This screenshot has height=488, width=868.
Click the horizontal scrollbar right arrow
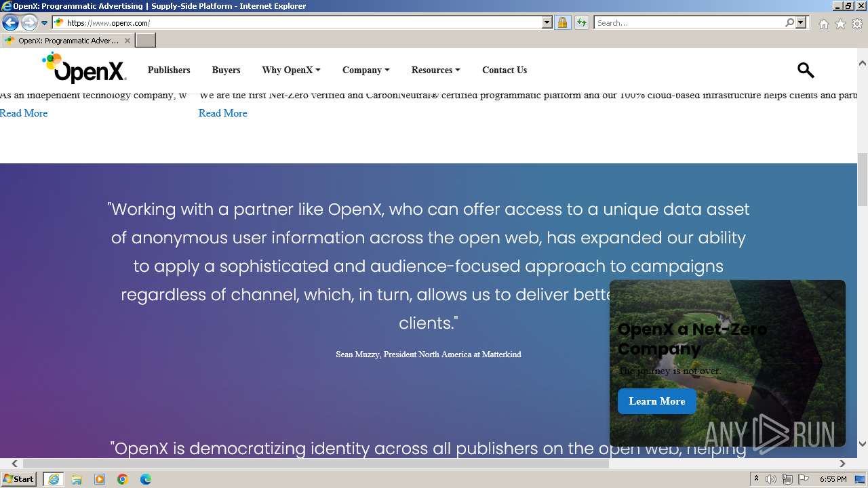(842, 464)
